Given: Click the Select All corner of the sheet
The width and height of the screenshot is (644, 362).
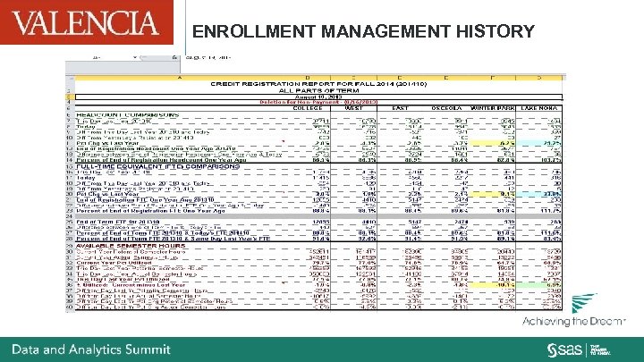Looking at the screenshot, I should (70, 78).
